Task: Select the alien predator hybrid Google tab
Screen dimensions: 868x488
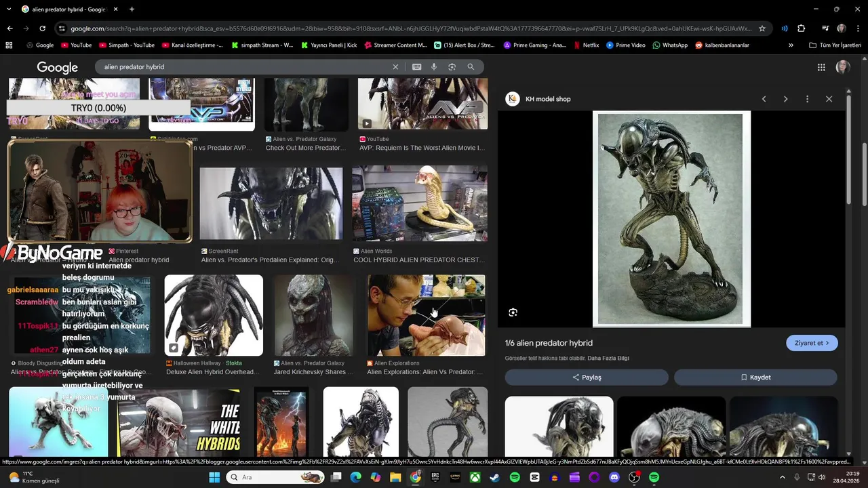Action: click(68, 9)
